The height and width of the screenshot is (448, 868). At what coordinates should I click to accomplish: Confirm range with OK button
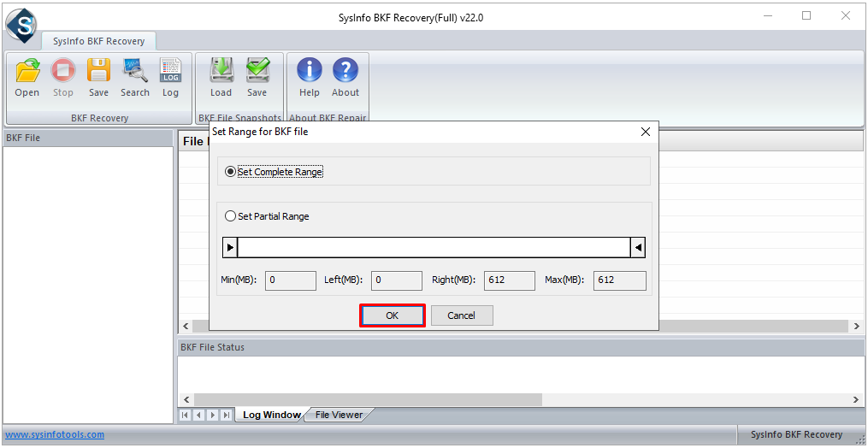click(393, 315)
